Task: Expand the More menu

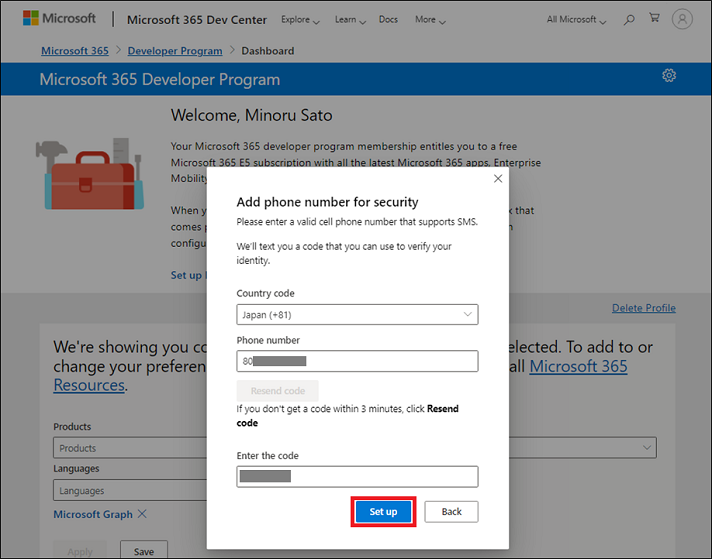Action: coord(430,20)
